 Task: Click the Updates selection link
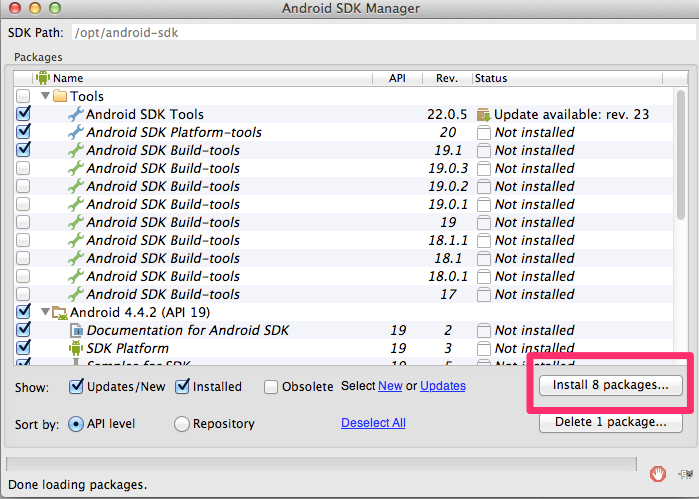(x=443, y=386)
